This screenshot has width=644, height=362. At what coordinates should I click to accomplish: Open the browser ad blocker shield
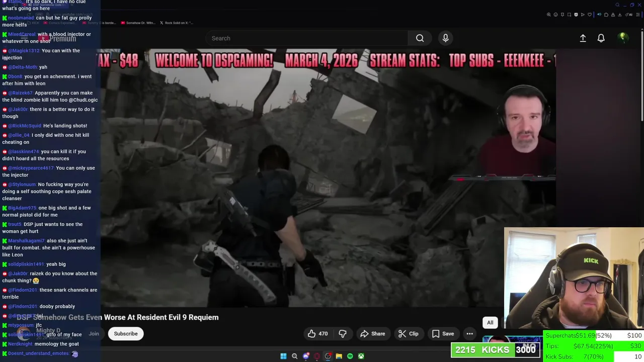[576, 15]
